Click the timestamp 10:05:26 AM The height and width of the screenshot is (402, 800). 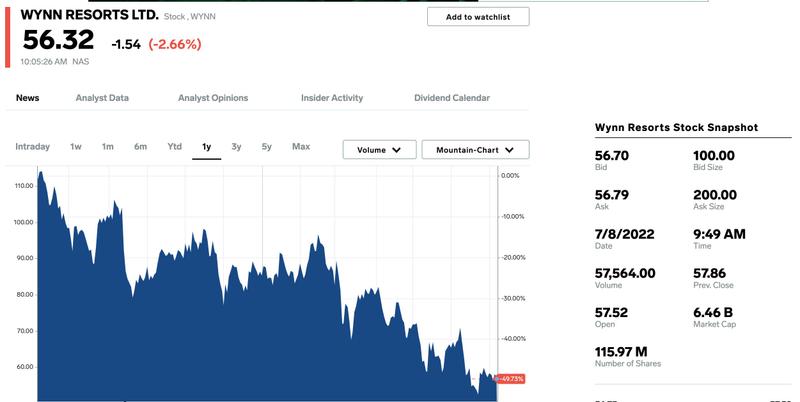tap(44, 62)
